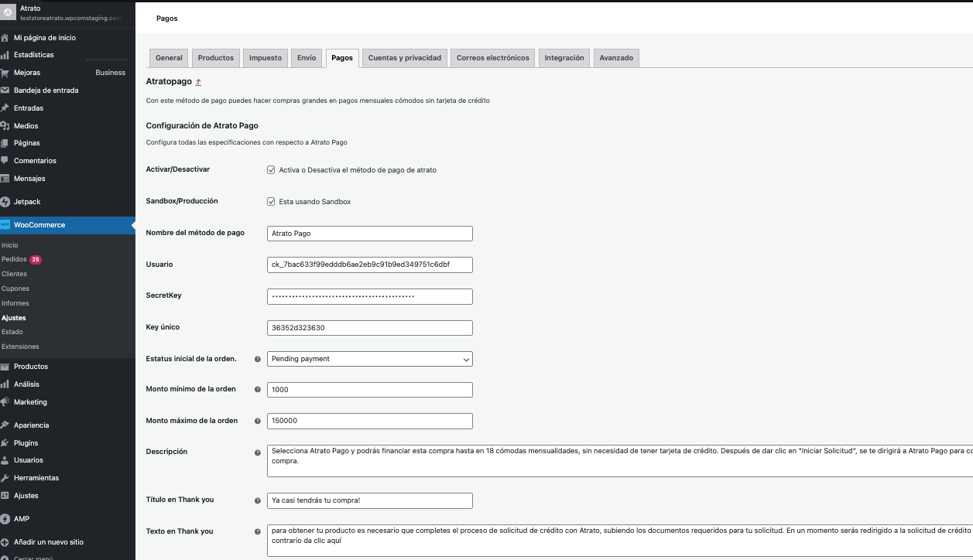Image resolution: width=973 pixels, height=560 pixels.
Task: Click the WooCommerce logo icon
Action: click(5, 225)
